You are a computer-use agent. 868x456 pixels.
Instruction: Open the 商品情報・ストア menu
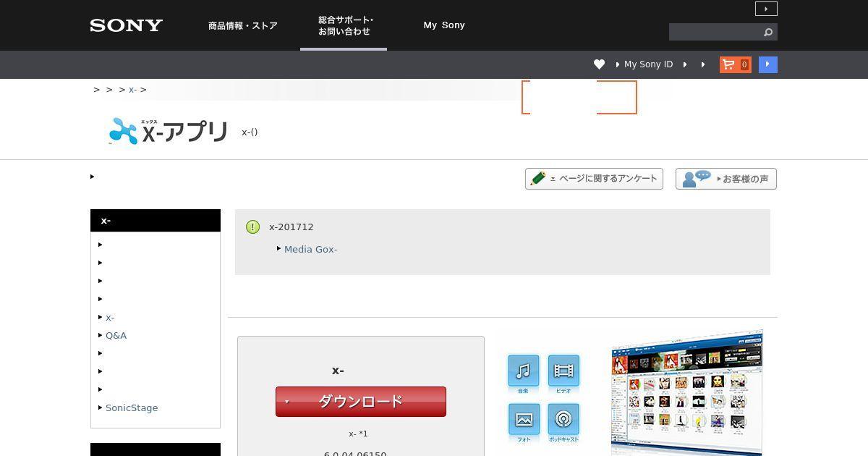click(x=243, y=25)
